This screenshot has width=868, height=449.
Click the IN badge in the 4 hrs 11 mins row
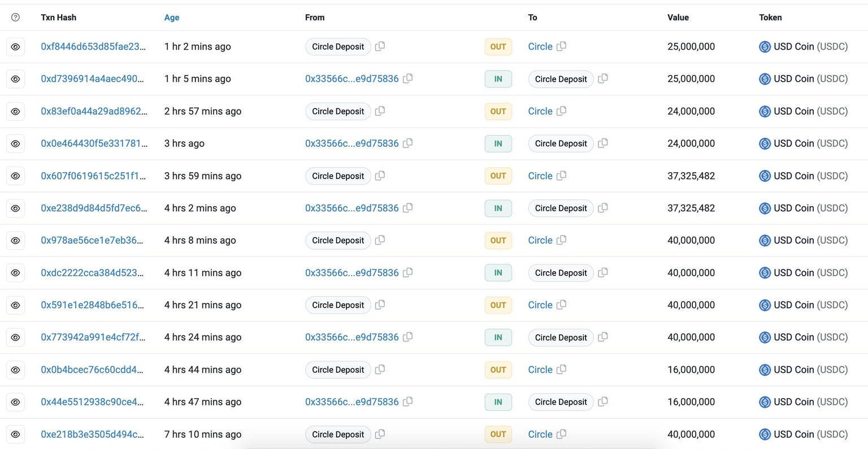click(498, 273)
